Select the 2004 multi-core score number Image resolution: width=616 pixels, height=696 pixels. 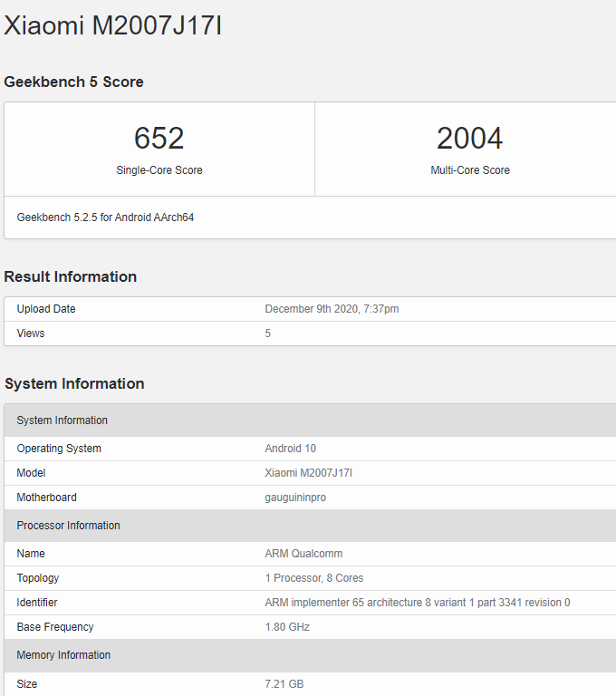click(x=469, y=139)
